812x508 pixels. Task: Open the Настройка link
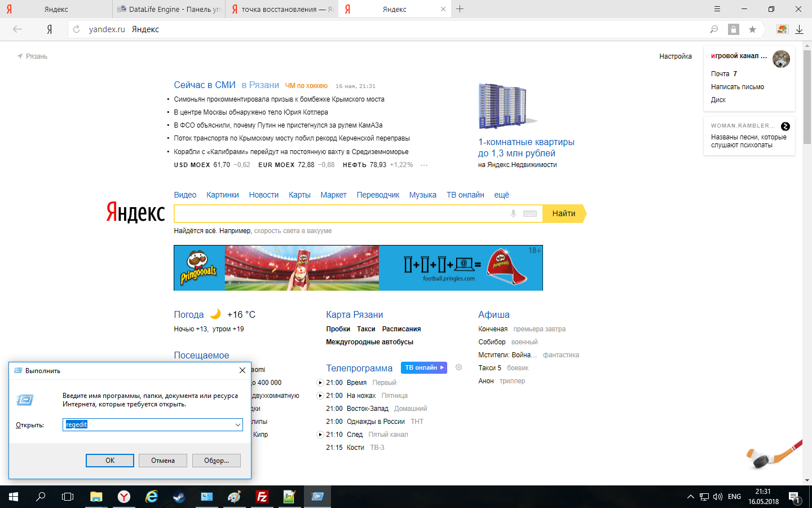[x=676, y=56]
